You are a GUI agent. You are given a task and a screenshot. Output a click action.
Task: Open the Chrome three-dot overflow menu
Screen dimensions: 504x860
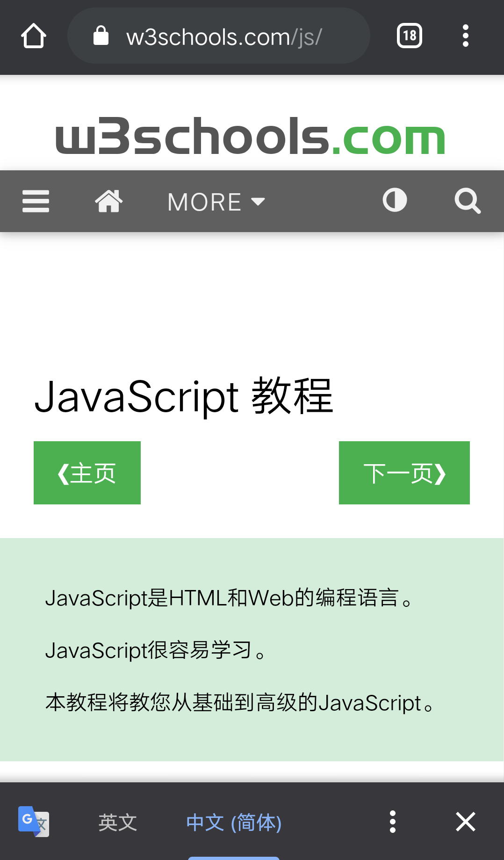(x=465, y=36)
